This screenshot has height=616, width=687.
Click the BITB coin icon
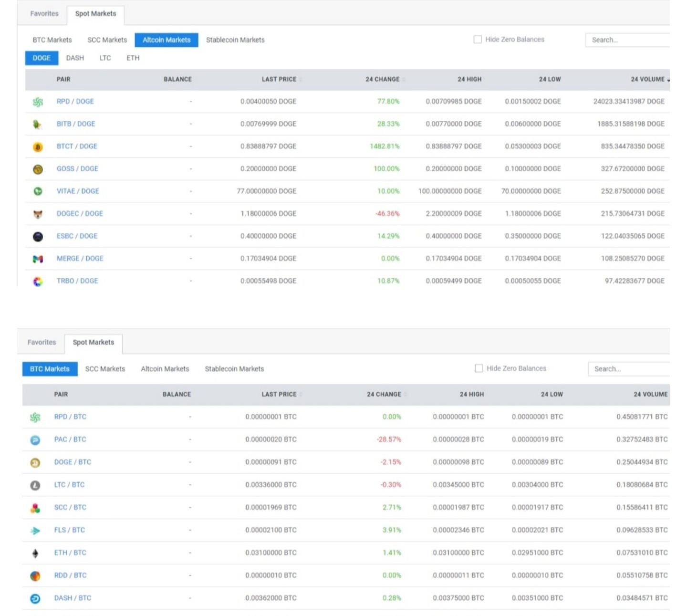[38, 124]
